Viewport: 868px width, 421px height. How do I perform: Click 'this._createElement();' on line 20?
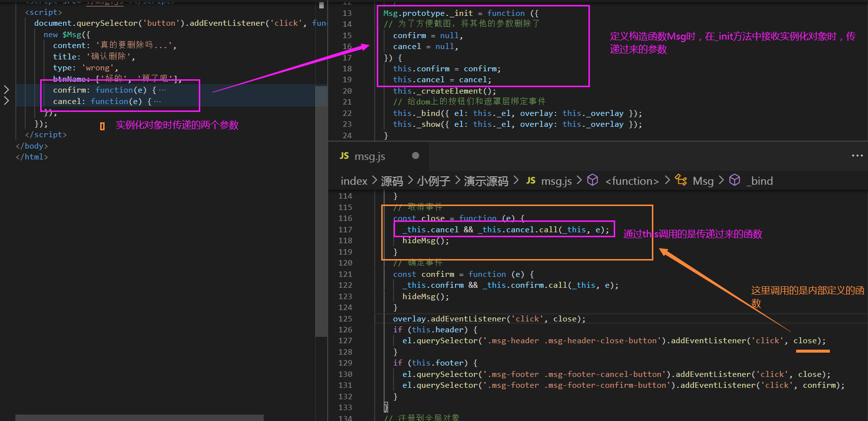[x=445, y=91]
